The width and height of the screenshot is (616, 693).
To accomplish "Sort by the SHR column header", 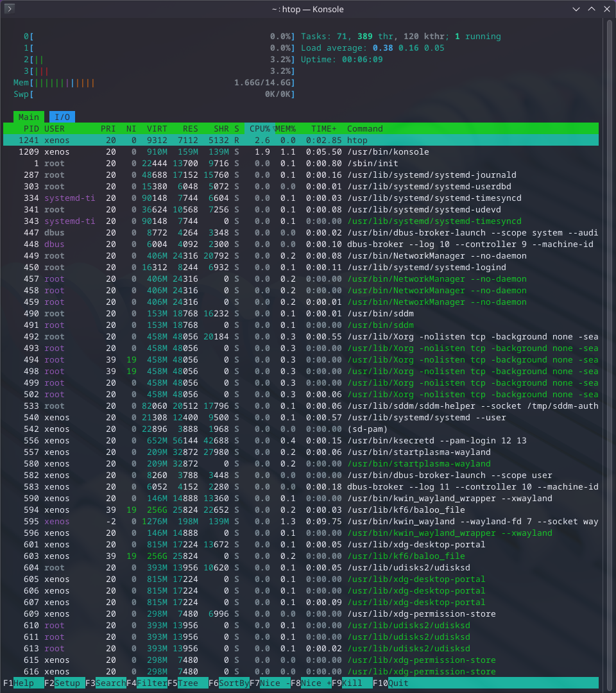I will (221, 128).
